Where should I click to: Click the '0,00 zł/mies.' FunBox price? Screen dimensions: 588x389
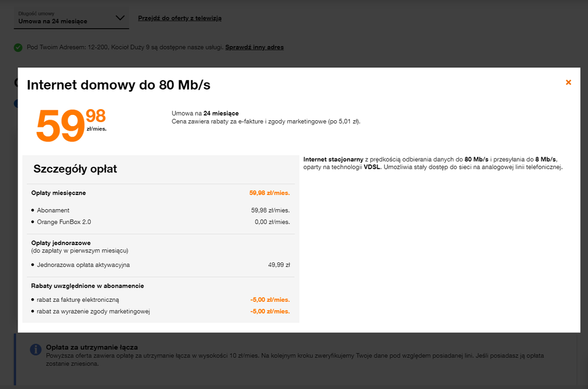[x=272, y=222]
